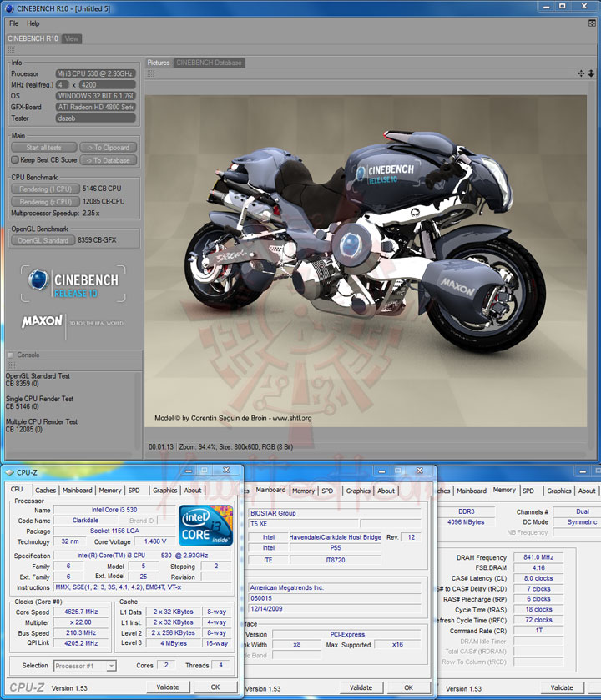Click the download arrow icon in the Pictures panel
601x700 pixels.
(591, 73)
